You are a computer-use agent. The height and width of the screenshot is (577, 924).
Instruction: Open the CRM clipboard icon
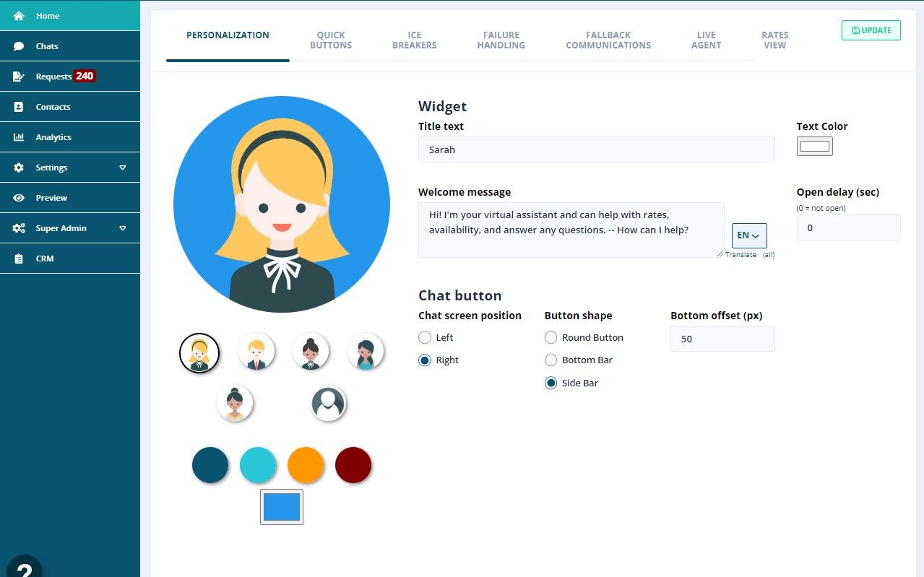pos(19,259)
